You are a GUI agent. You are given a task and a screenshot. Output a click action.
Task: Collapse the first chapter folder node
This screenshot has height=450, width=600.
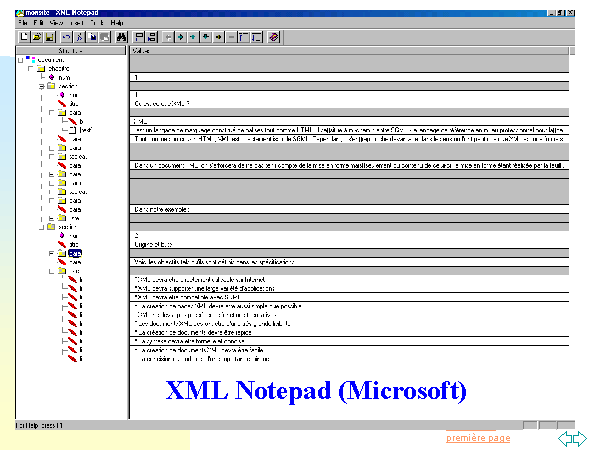coord(28,69)
